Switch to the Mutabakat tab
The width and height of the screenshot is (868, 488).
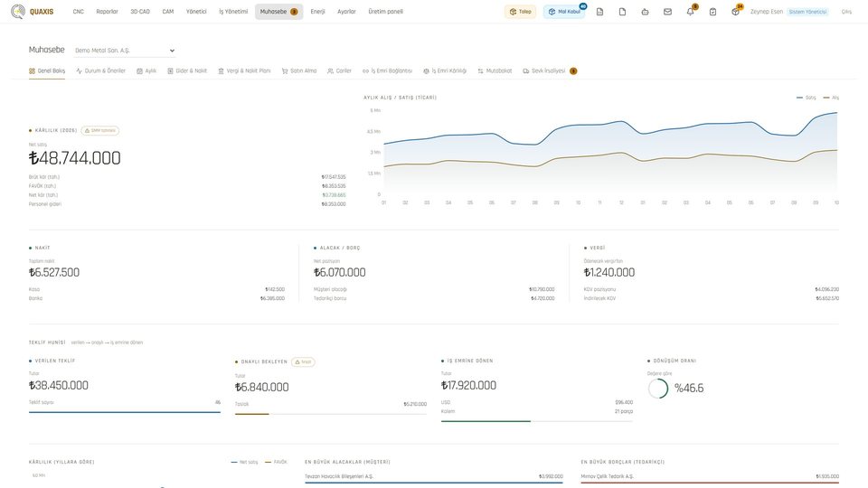[x=495, y=70]
